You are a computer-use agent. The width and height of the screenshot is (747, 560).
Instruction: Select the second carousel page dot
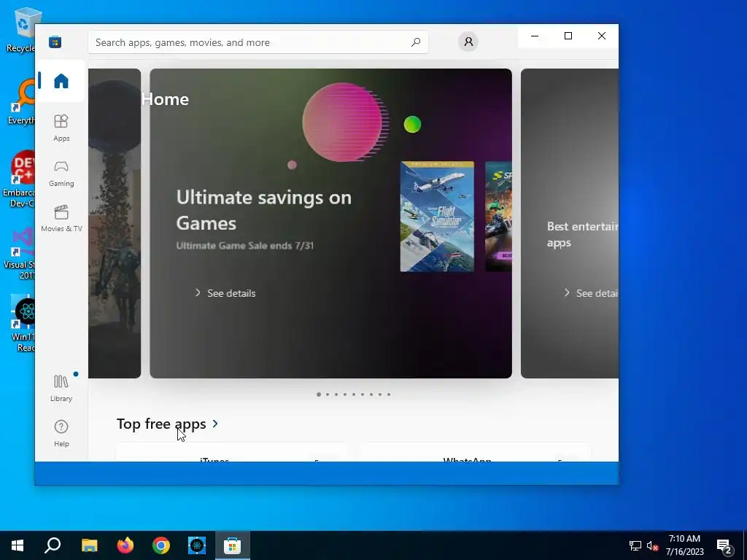coord(328,394)
